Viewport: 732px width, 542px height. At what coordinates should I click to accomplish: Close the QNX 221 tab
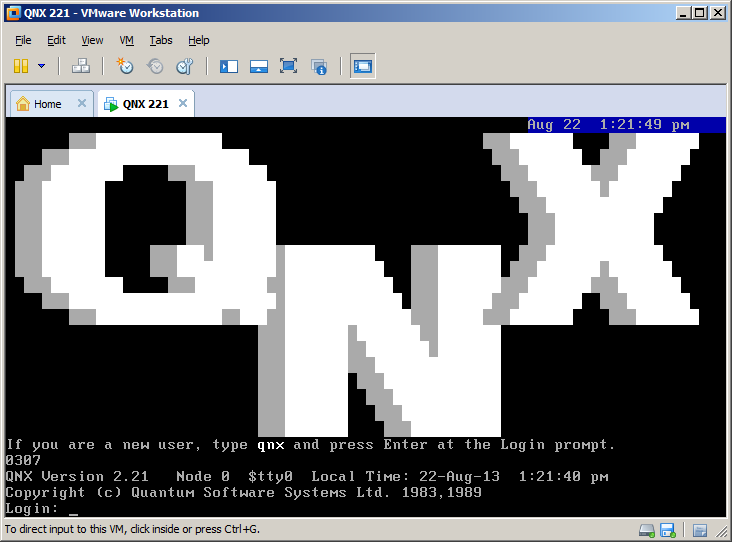(183, 103)
